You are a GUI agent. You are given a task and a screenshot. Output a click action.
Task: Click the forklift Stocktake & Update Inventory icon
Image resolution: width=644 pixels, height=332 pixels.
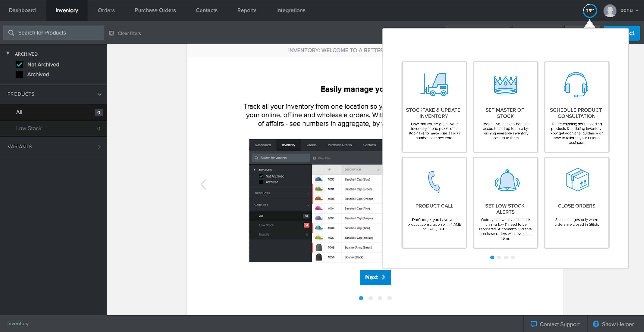(434, 85)
